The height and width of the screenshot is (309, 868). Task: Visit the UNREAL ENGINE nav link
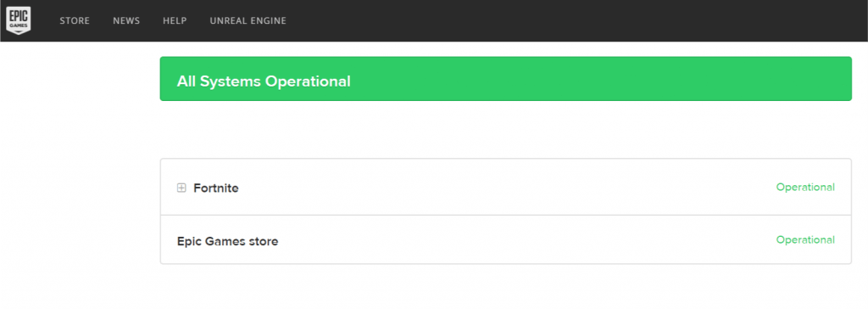248,21
